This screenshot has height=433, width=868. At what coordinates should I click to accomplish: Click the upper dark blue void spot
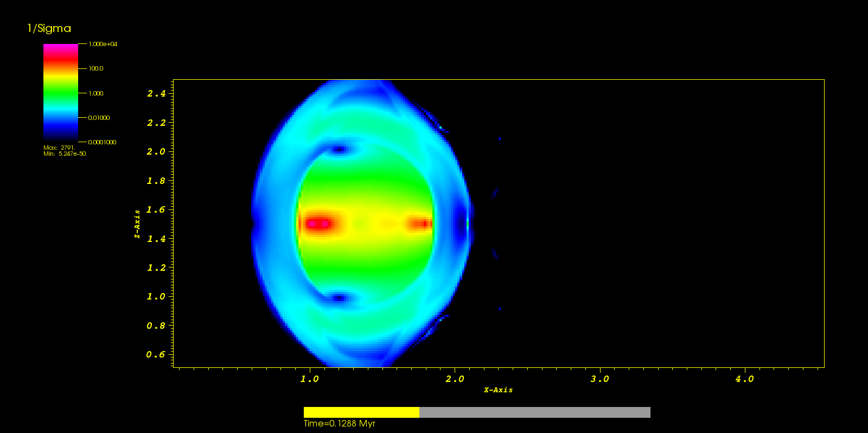(339, 149)
